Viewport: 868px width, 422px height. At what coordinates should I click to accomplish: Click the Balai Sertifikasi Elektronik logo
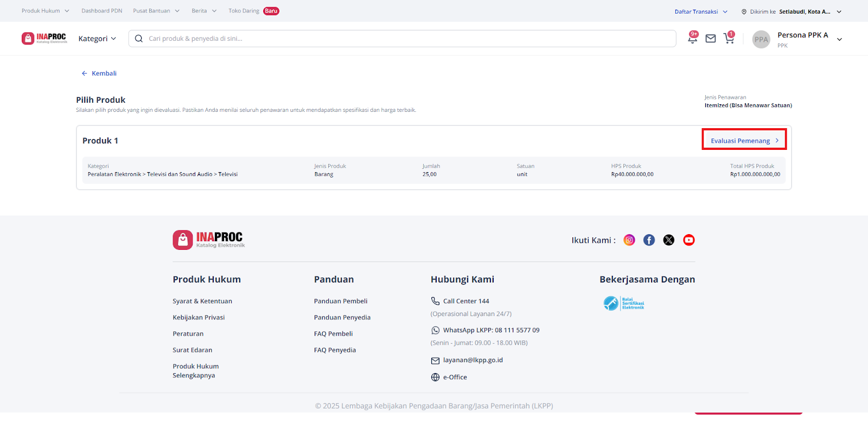point(624,303)
